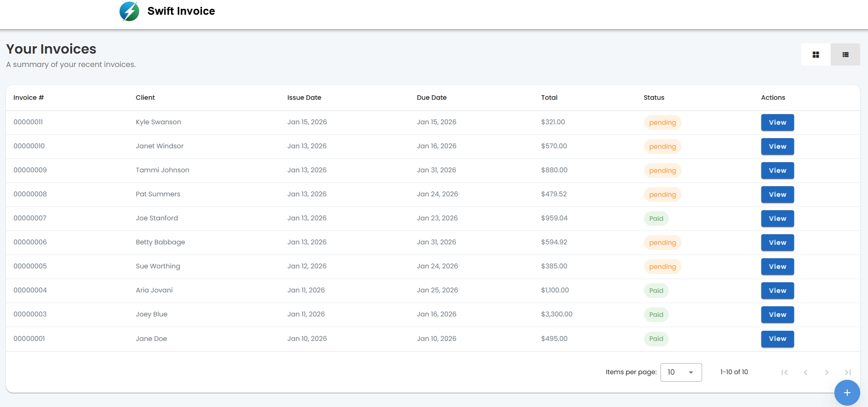View invoice 00000006 for Betty Babbage

(777, 243)
